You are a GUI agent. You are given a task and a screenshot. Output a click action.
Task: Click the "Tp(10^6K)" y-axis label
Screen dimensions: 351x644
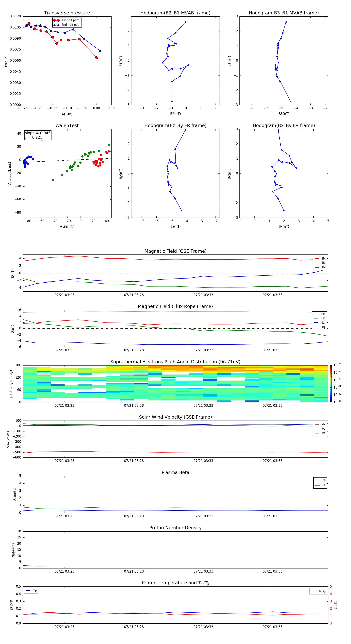coord(11,605)
